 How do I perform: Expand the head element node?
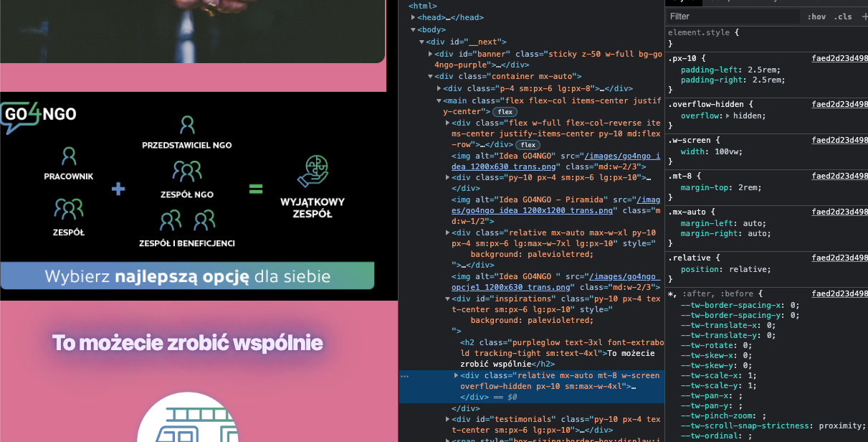tap(413, 17)
